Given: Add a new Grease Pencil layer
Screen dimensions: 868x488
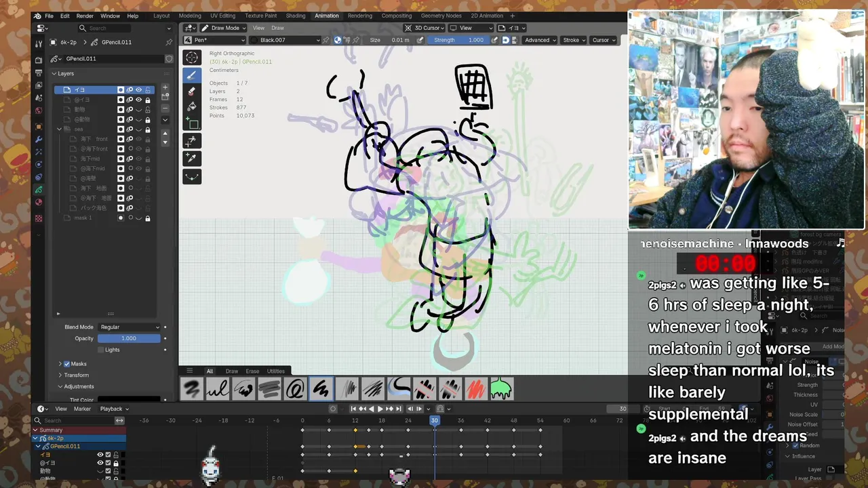Looking at the screenshot, I should pos(165,89).
